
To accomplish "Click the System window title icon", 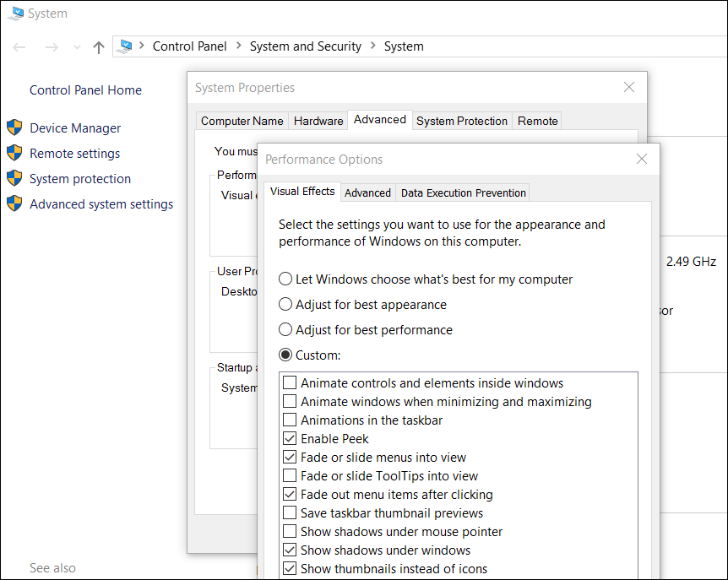I will (x=16, y=13).
